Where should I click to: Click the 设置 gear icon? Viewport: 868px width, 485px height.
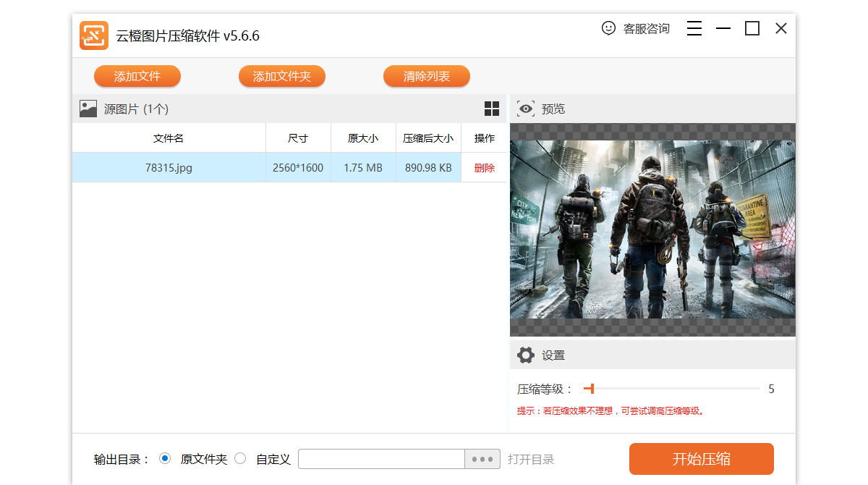click(526, 355)
